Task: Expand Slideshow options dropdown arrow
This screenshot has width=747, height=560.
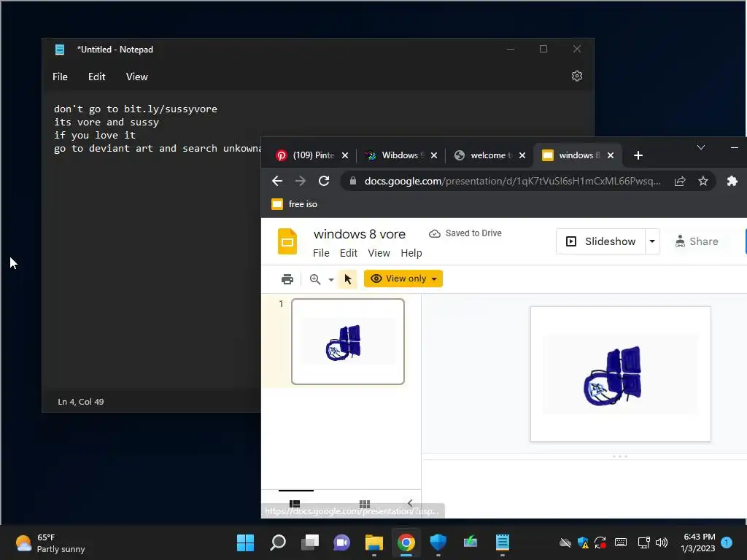Action: [652, 241]
